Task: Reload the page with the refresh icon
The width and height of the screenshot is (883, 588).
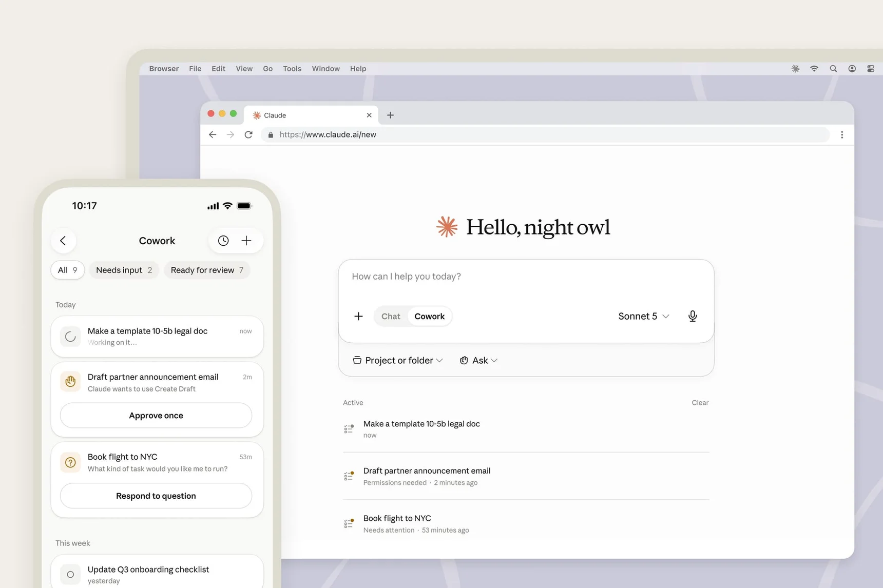Action: (x=248, y=134)
